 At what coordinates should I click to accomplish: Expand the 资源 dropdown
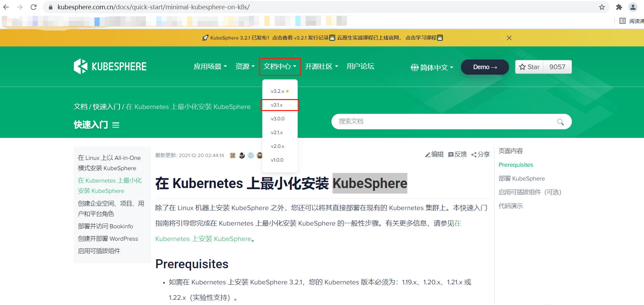click(x=245, y=66)
